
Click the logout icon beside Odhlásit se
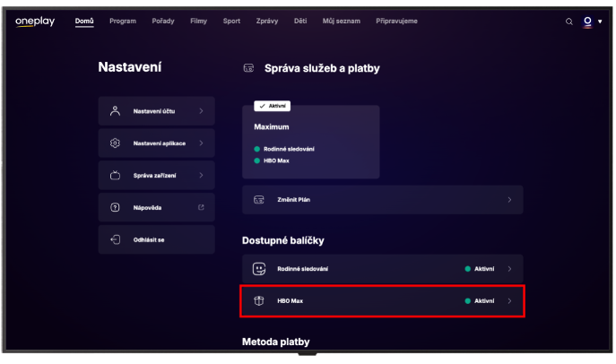[115, 239]
